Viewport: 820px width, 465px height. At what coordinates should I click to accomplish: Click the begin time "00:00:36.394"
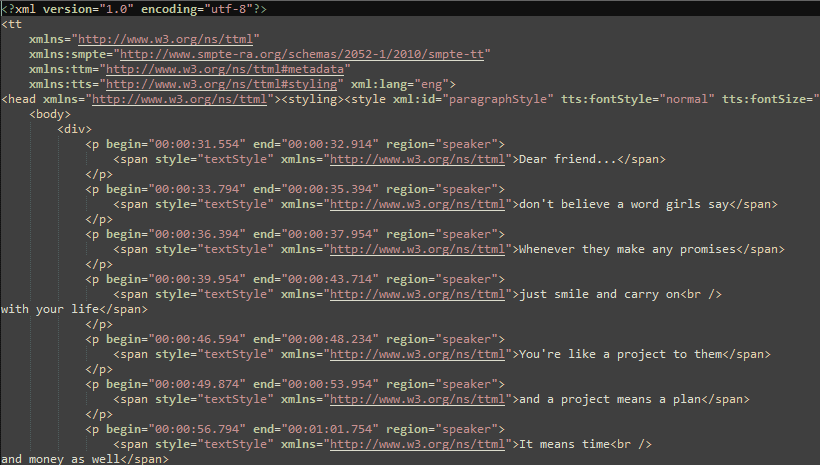(197, 234)
